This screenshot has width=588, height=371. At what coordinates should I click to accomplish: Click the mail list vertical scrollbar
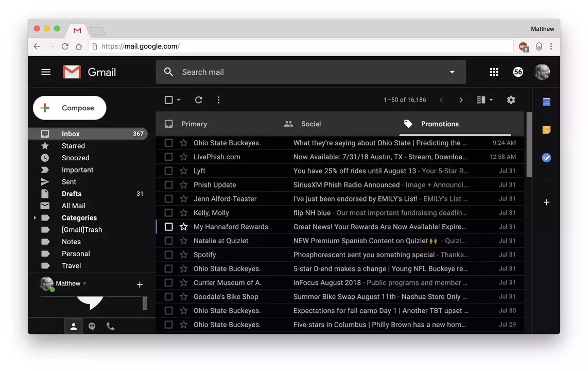click(x=529, y=144)
